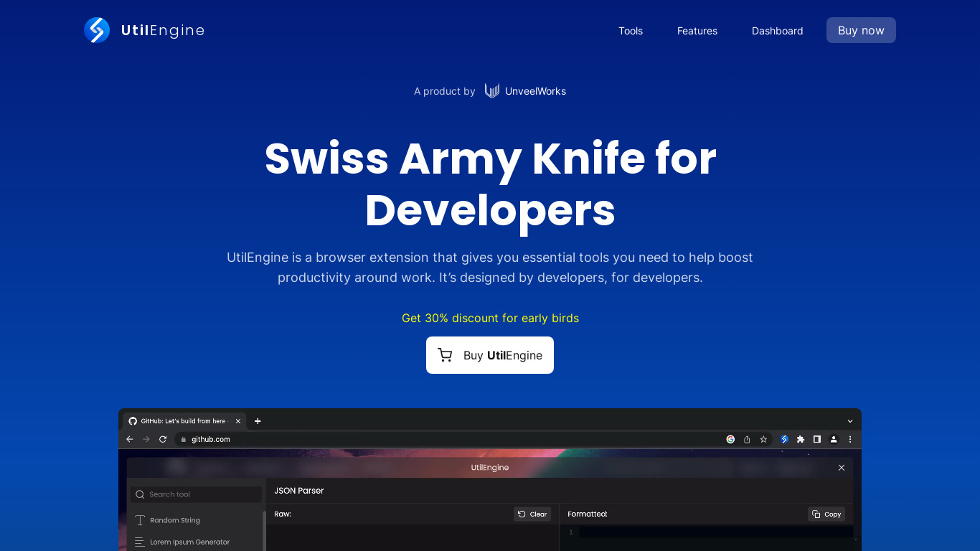Click the Clear button in Raw panel
The width and height of the screenshot is (980, 551).
coord(532,514)
